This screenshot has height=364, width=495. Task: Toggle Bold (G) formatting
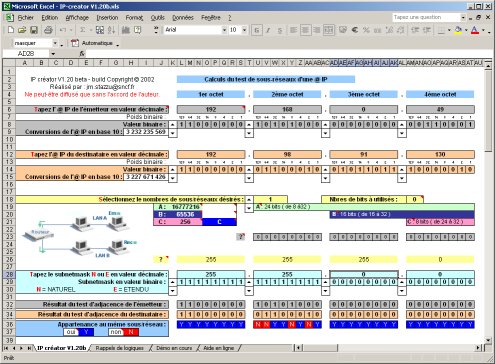[x=256, y=30]
